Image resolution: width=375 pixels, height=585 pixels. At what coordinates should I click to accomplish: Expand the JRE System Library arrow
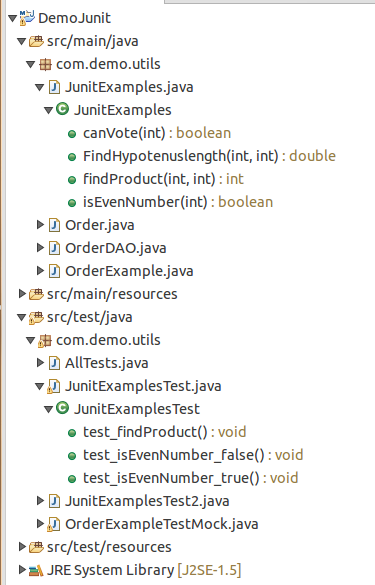(22, 570)
